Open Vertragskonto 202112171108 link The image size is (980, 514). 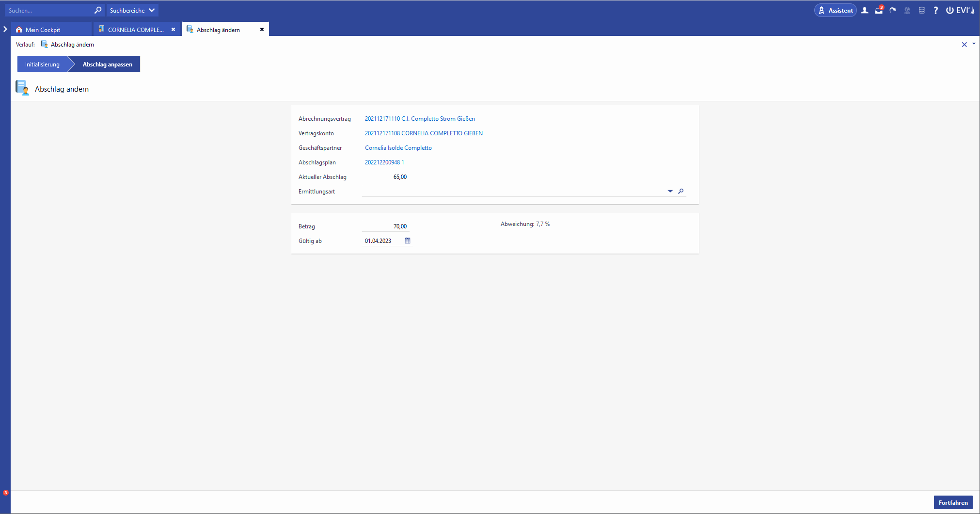pos(423,133)
